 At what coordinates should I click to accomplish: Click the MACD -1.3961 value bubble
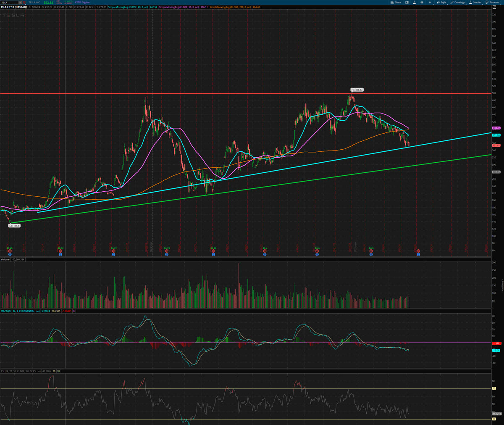pos(496,343)
